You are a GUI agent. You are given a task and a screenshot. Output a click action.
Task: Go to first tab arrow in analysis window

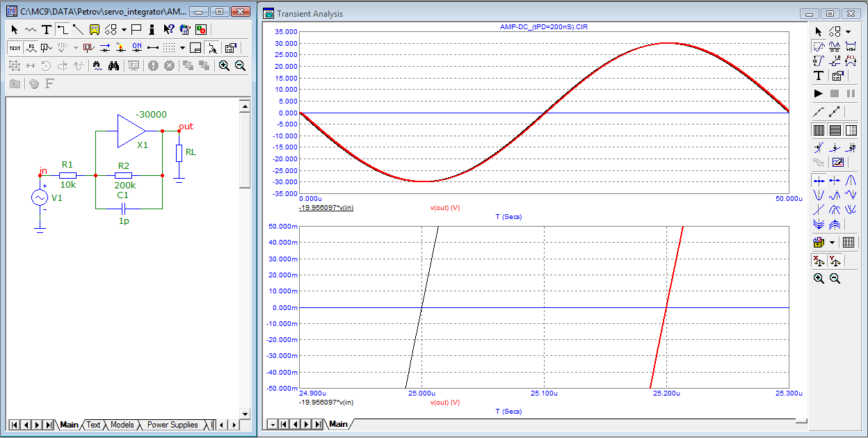pos(283,424)
